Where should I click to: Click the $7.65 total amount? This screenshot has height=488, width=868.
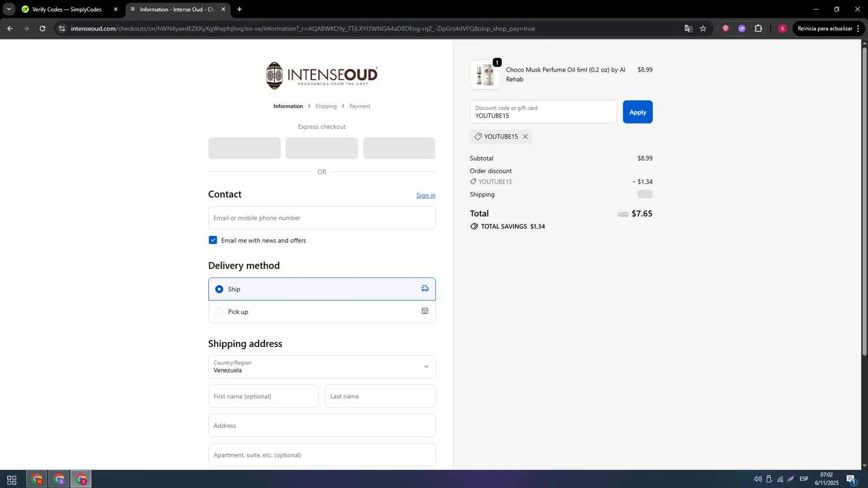(x=642, y=213)
